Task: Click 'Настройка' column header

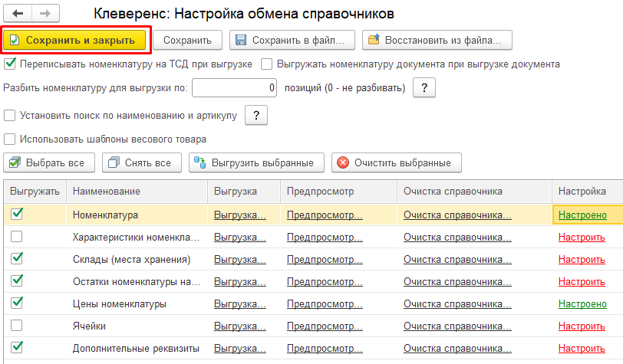Action: tap(587, 192)
